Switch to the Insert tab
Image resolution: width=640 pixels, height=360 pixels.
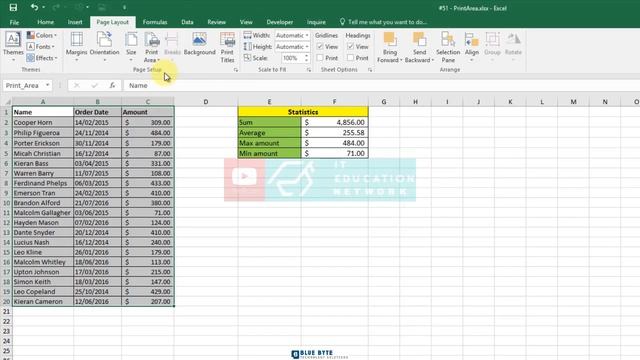[x=75, y=22]
